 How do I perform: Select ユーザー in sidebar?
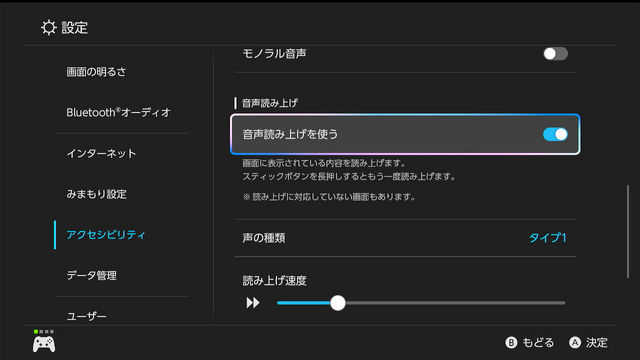click(x=87, y=316)
